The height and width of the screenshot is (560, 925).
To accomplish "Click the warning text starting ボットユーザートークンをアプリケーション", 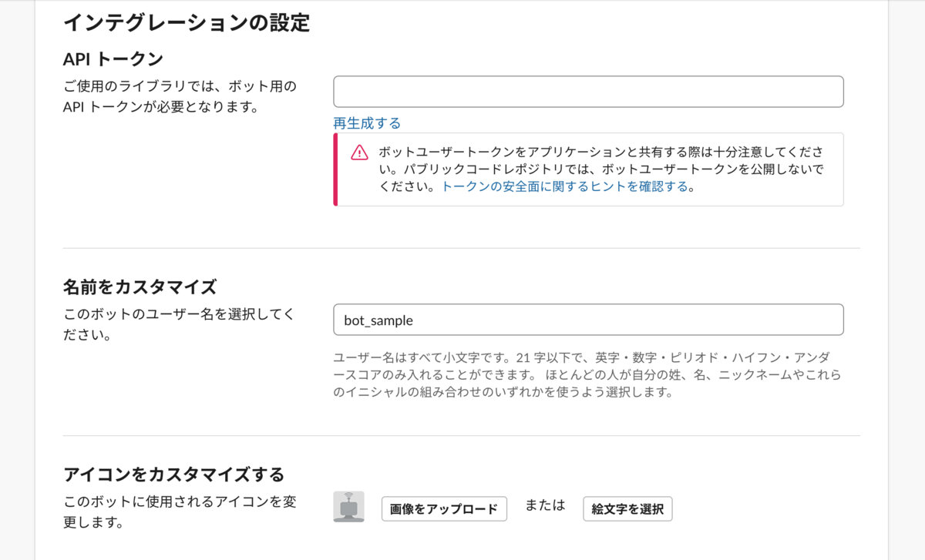I will tap(602, 169).
